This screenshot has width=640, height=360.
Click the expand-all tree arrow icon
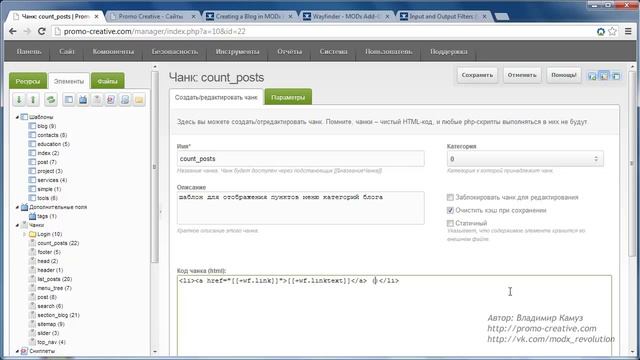pos(19,99)
